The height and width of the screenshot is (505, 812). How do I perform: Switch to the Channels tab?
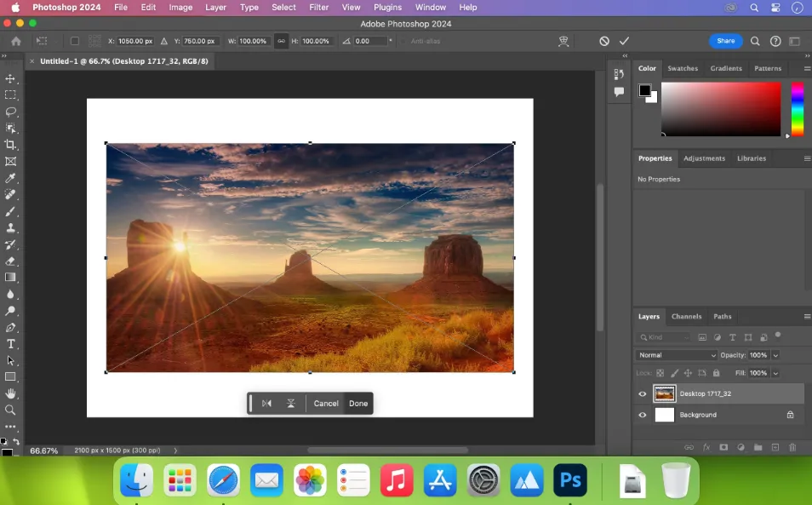[686, 317]
